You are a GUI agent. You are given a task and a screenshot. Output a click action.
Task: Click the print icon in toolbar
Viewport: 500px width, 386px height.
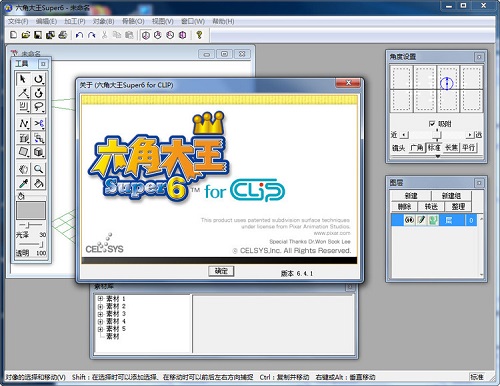click(63, 35)
